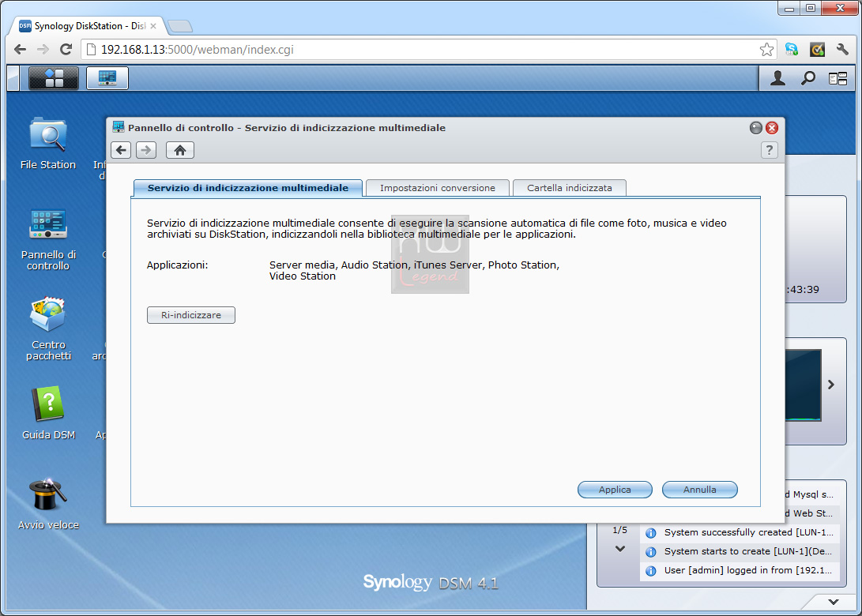
Task: Click the show desktop strip left of menu button
Action: click(x=13, y=78)
